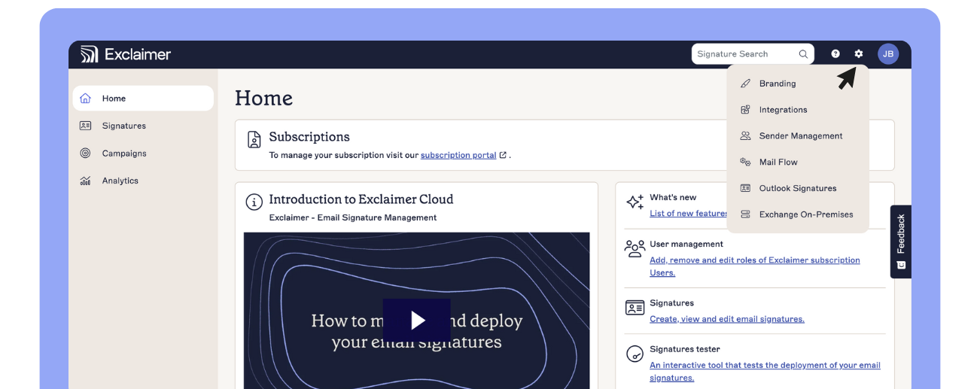Click the info icon beside Introduction heading
This screenshot has height=389, width=980.
(x=254, y=202)
